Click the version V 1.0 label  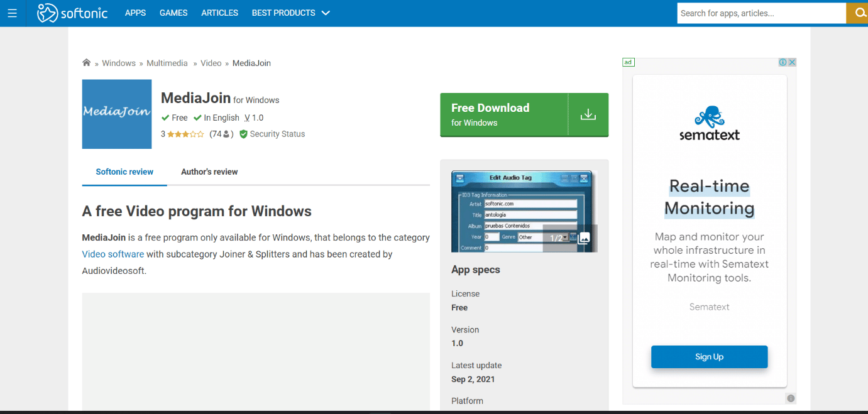tap(254, 117)
